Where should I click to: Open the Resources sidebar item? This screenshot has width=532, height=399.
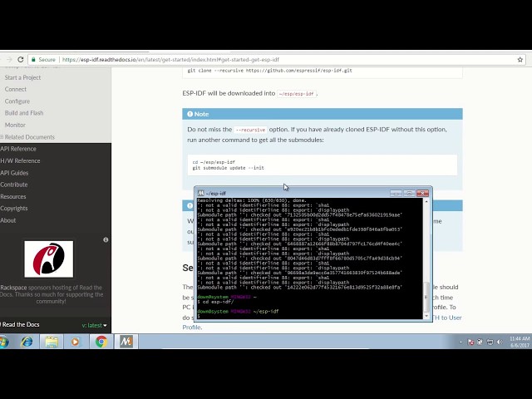point(13,196)
